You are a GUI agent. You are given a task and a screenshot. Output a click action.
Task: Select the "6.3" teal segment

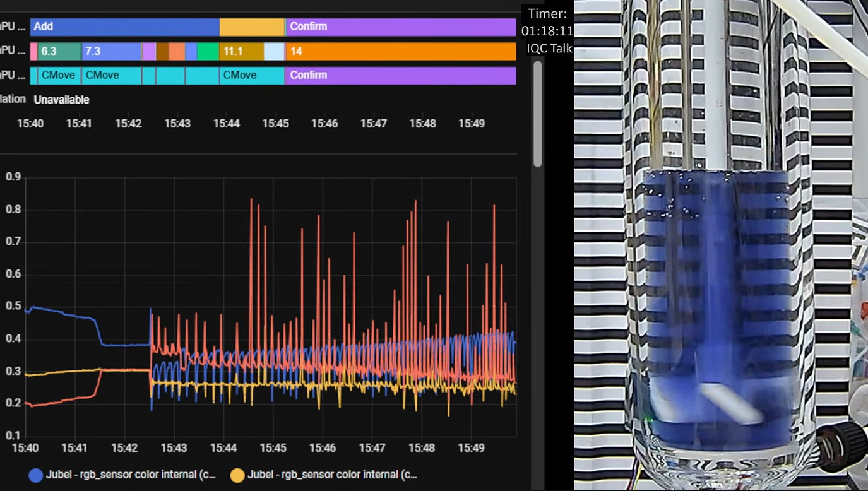click(x=59, y=51)
